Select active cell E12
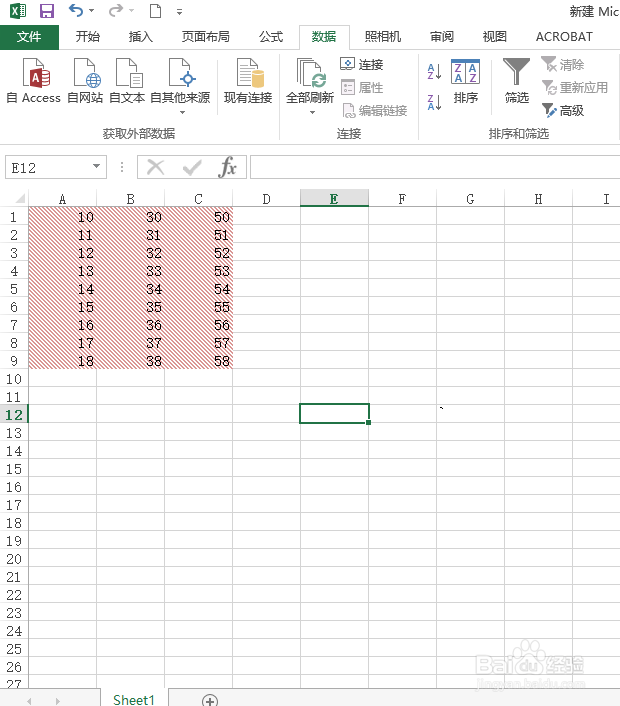Screen dimensions: 620x706 click(334, 413)
